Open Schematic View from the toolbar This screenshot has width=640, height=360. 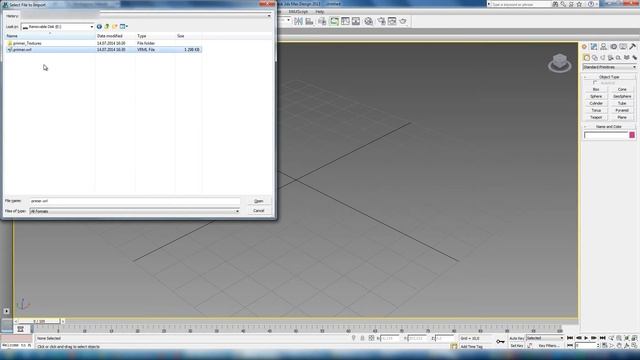point(356,21)
